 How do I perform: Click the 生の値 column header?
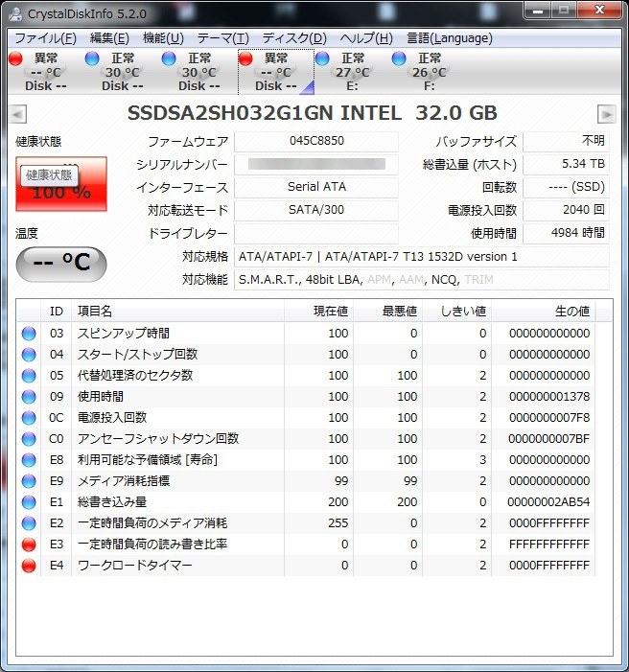pos(543,312)
